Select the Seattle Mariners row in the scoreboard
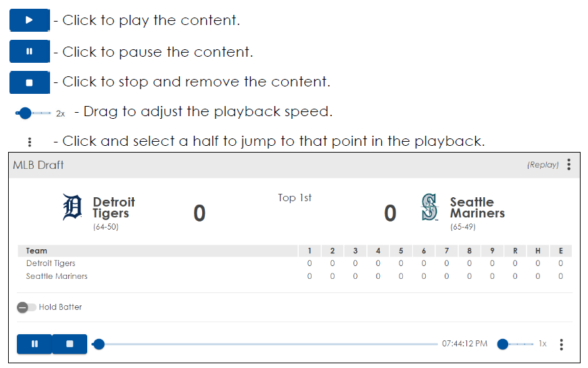588x368 pixels. pyautogui.click(x=57, y=276)
